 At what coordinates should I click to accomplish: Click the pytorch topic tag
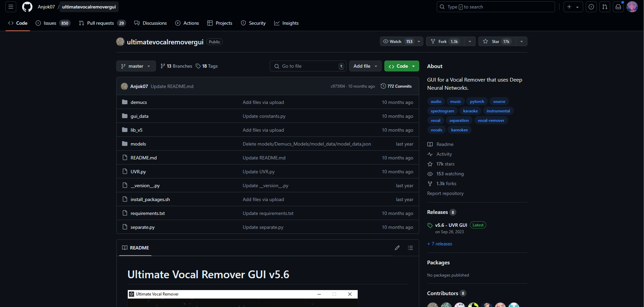pos(477,102)
